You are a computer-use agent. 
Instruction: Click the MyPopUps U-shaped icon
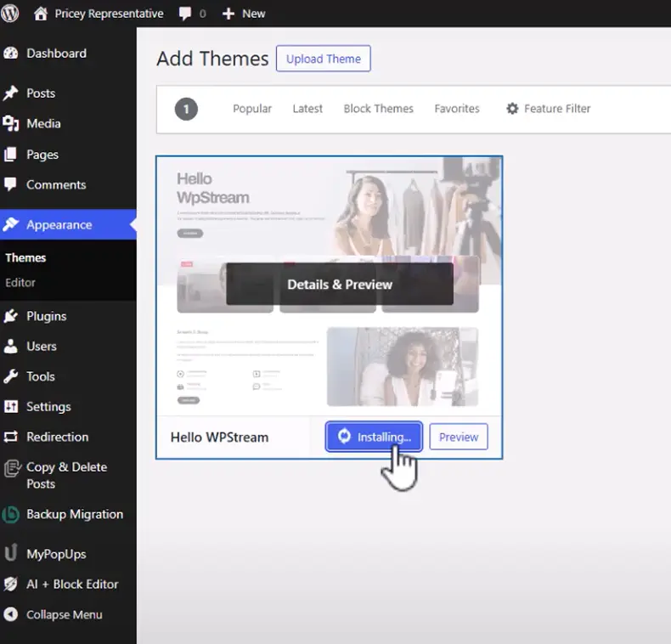[11, 552]
